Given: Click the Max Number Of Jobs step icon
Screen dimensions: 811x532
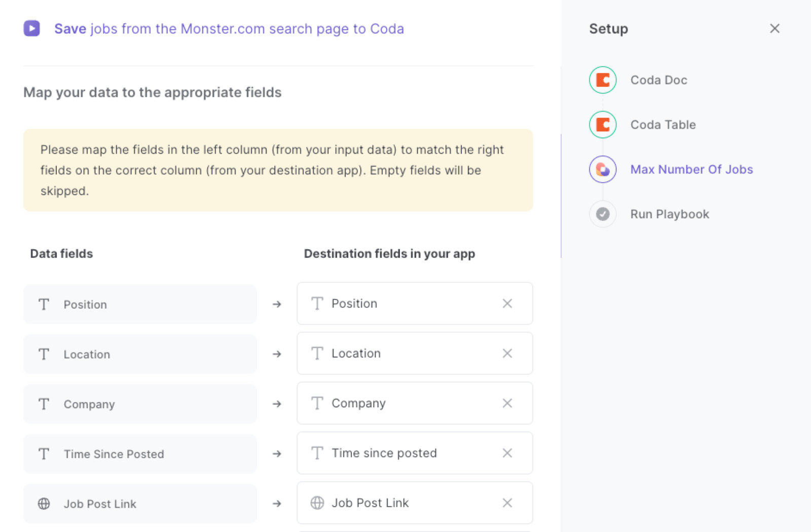Looking at the screenshot, I should click(603, 169).
